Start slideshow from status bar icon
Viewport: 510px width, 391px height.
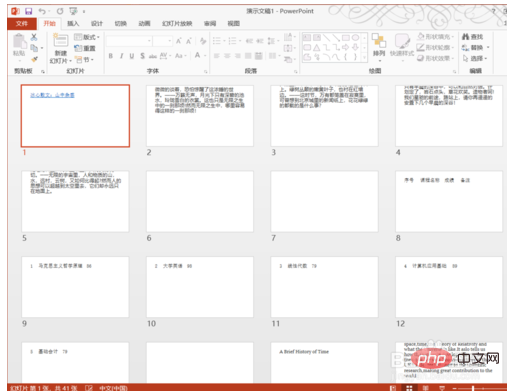(442, 388)
